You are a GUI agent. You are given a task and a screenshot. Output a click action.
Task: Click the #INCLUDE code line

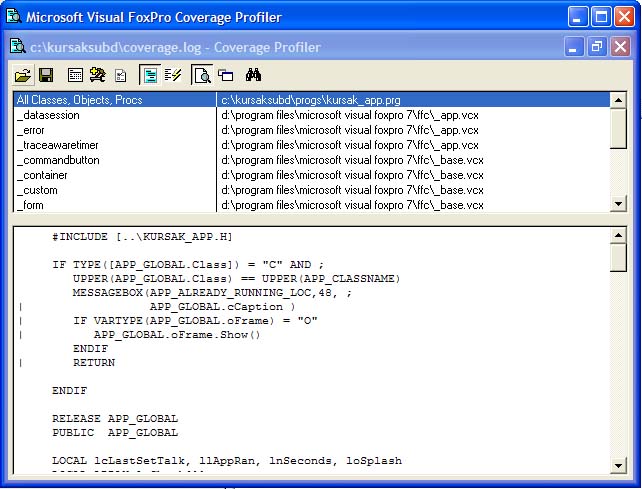coord(142,237)
